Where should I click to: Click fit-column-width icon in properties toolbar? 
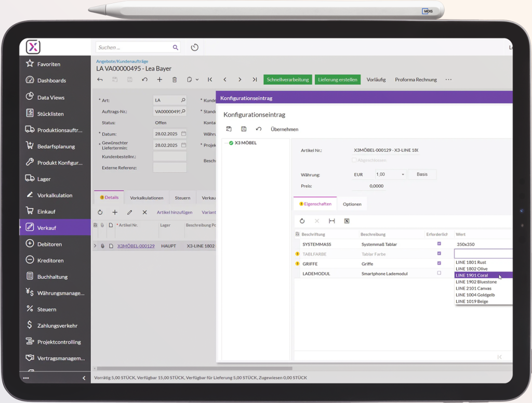[332, 221]
